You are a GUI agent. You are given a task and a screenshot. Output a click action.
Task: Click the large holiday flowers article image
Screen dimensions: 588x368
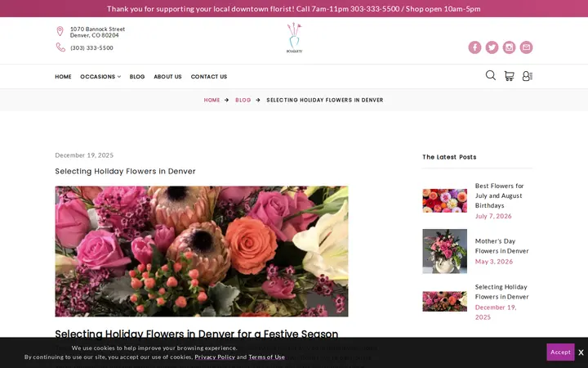click(202, 251)
